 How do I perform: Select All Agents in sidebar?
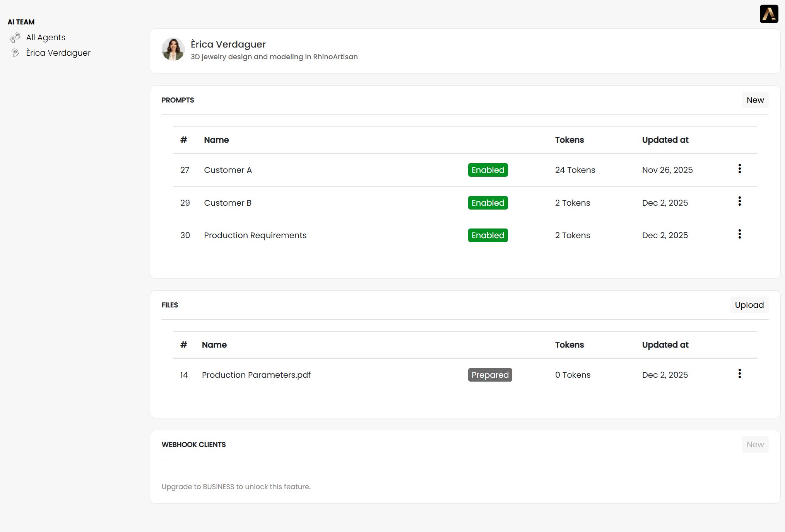(46, 38)
